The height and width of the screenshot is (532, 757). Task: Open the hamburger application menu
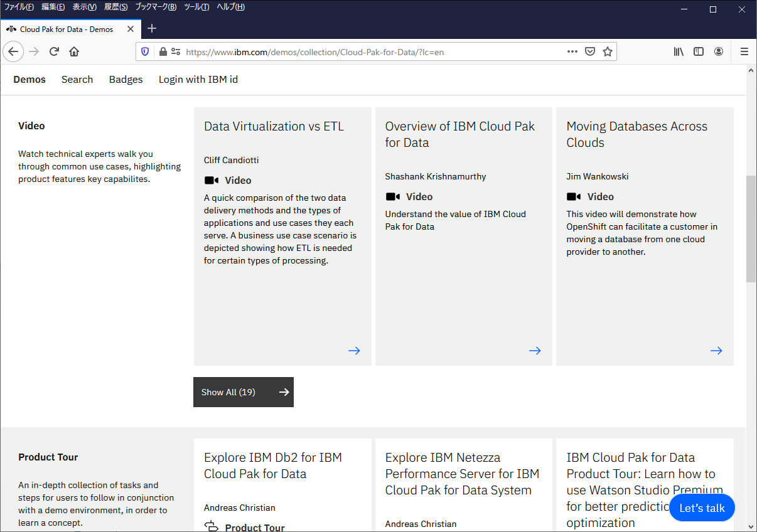click(x=744, y=51)
